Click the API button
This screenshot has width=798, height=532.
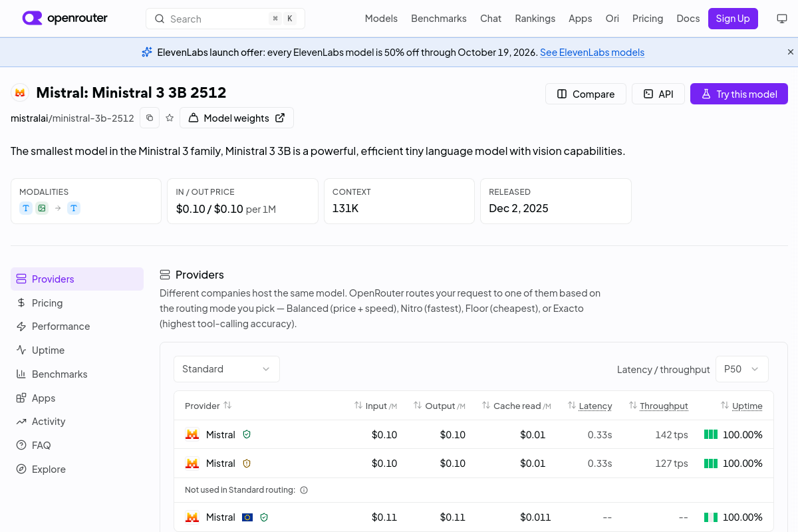coord(658,94)
